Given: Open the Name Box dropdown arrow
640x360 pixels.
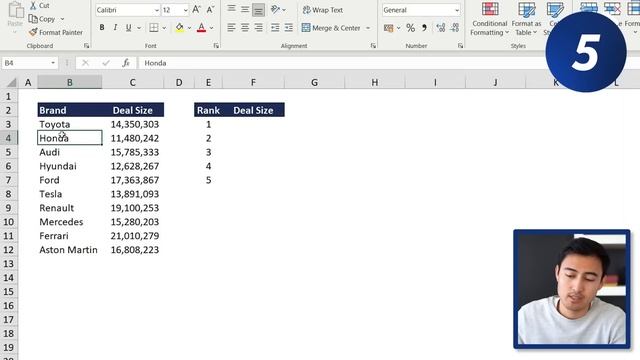Looking at the screenshot, I should pyautogui.click(x=53, y=63).
